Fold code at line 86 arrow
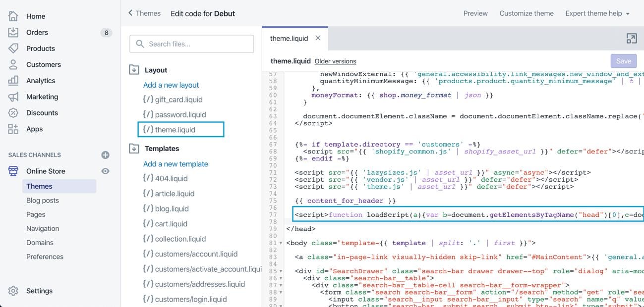Screen dimensions: 644x307 pyautogui.click(x=282, y=278)
